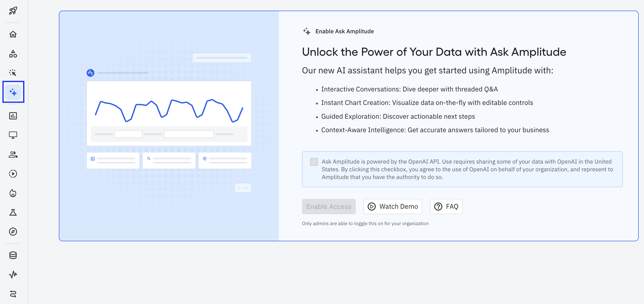Select the Ask Amplitude sparkles icon
644x304 pixels.
pyautogui.click(x=13, y=92)
